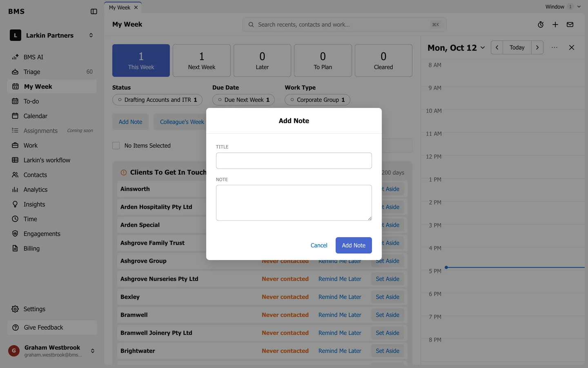Toggle the sidebar collapse icon
Viewport: 588px width, 368px height.
[94, 11]
